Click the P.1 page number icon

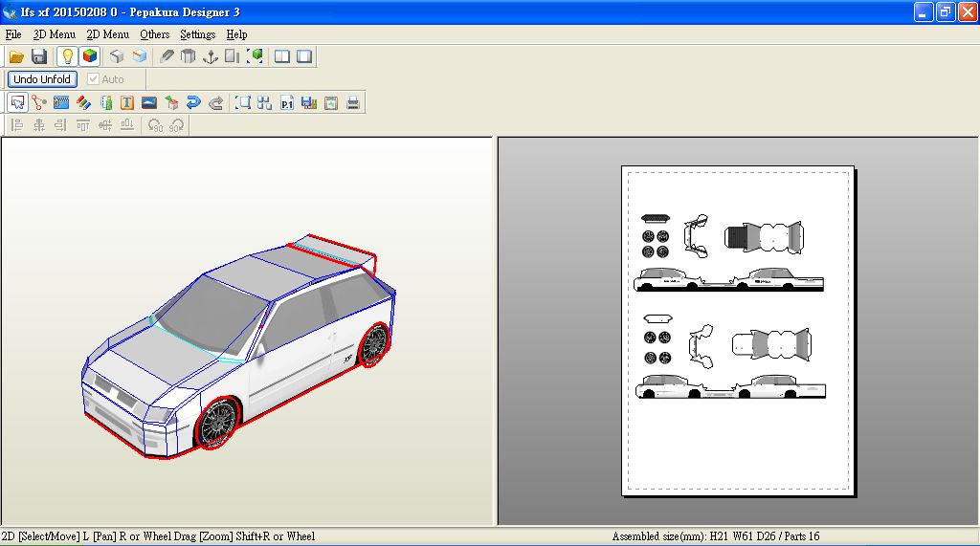pos(287,103)
